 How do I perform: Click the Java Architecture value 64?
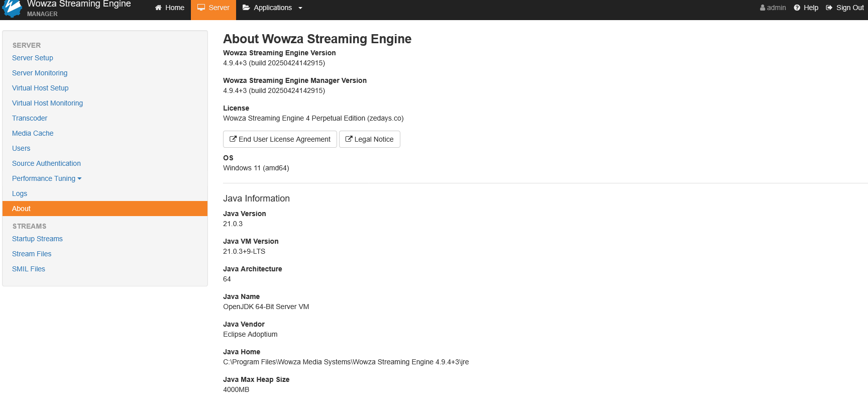[x=227, y=279]
